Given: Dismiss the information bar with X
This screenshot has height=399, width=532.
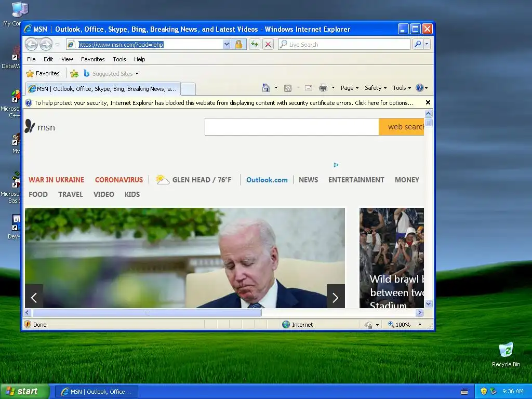Looking at the screenshot, I should pos(428,102).
